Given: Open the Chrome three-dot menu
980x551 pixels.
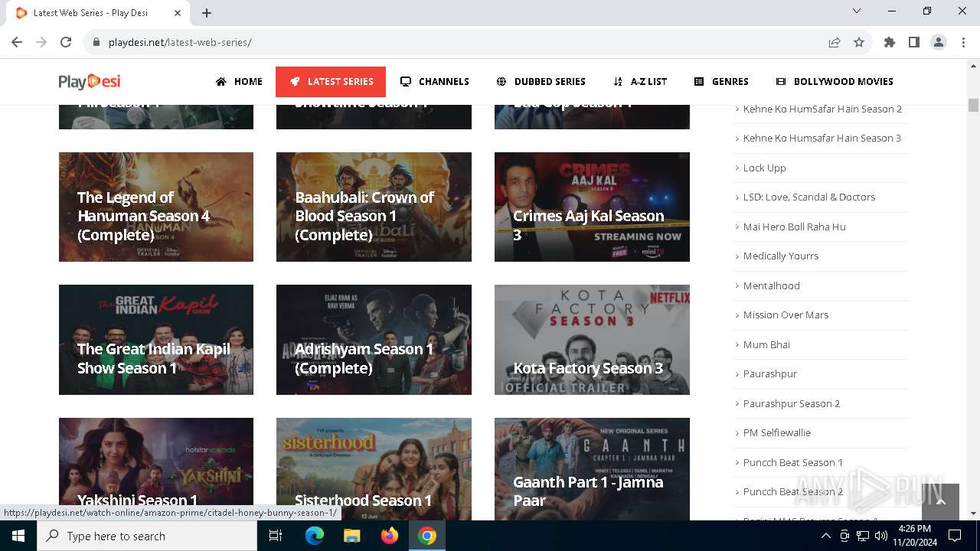Looking at the screenshot, I should coord(963,42).
